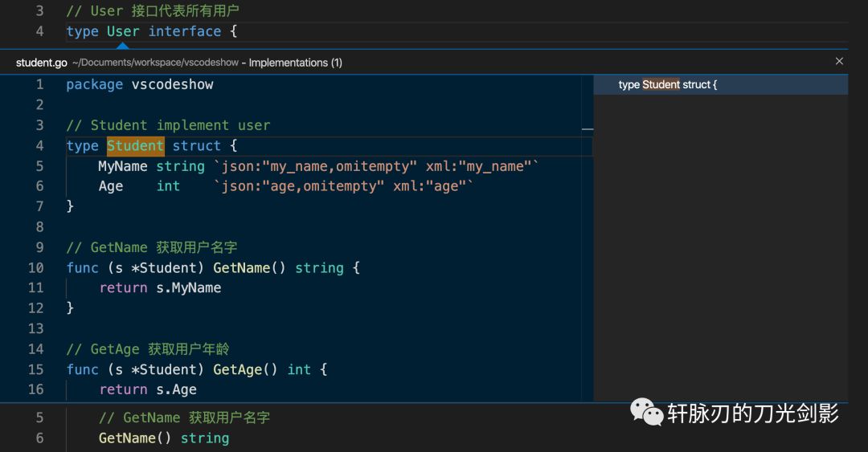Click the Age field json tag
Image resolution: width=868 pixels, height=452 pixels.
pyautogui.click(x=343, y=186)
